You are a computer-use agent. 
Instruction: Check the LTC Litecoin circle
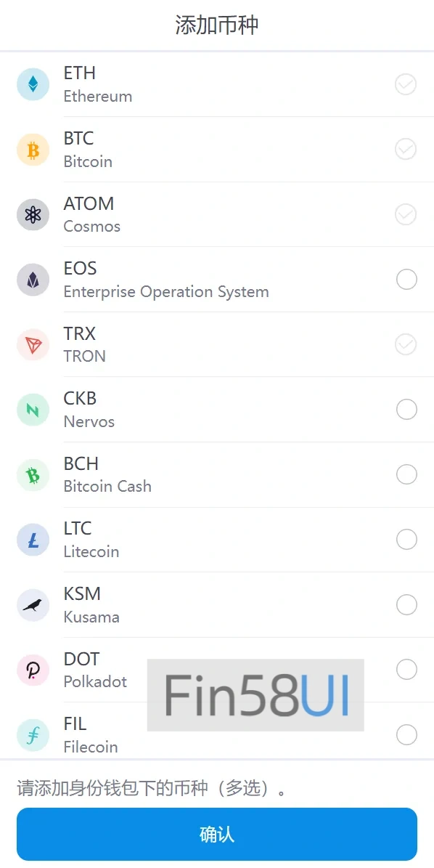(406, 540)
